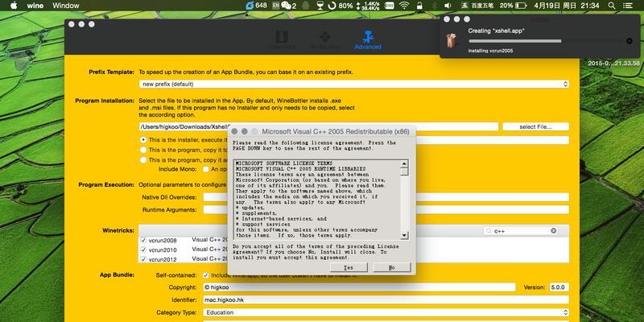The image size is (644, 322).
Task: Select the second 'This is the program, copy it' option
Action: [x=143, y=150]
